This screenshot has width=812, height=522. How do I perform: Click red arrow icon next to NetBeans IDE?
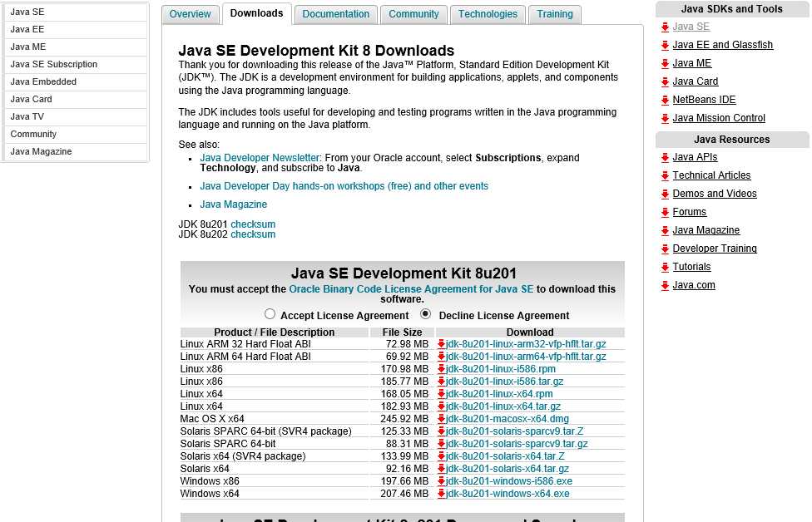(666, 101)
